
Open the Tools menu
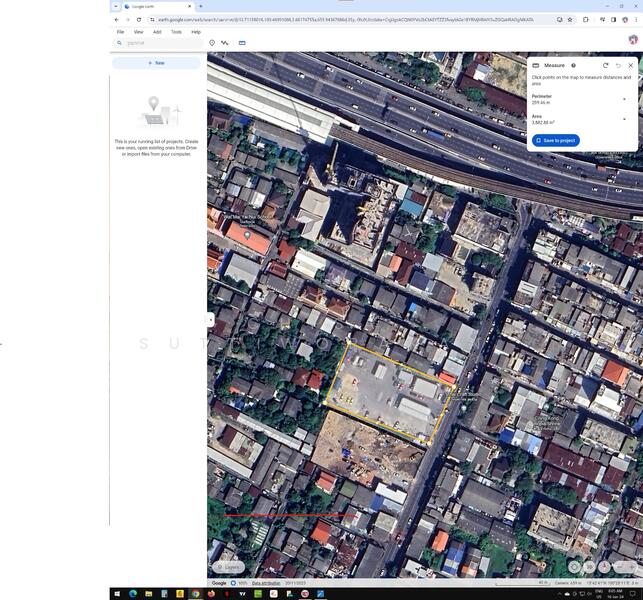tap(176, 32)
